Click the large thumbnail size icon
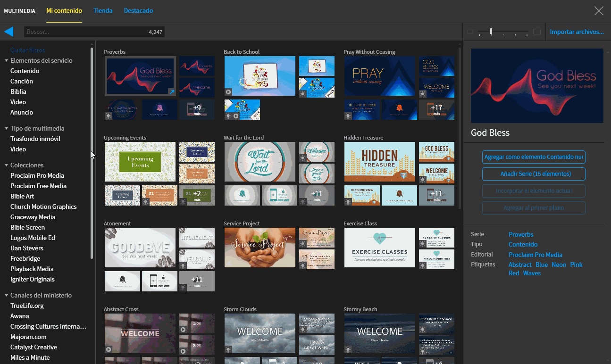Screen dimensions: 611x364 (x=536, y=32)
